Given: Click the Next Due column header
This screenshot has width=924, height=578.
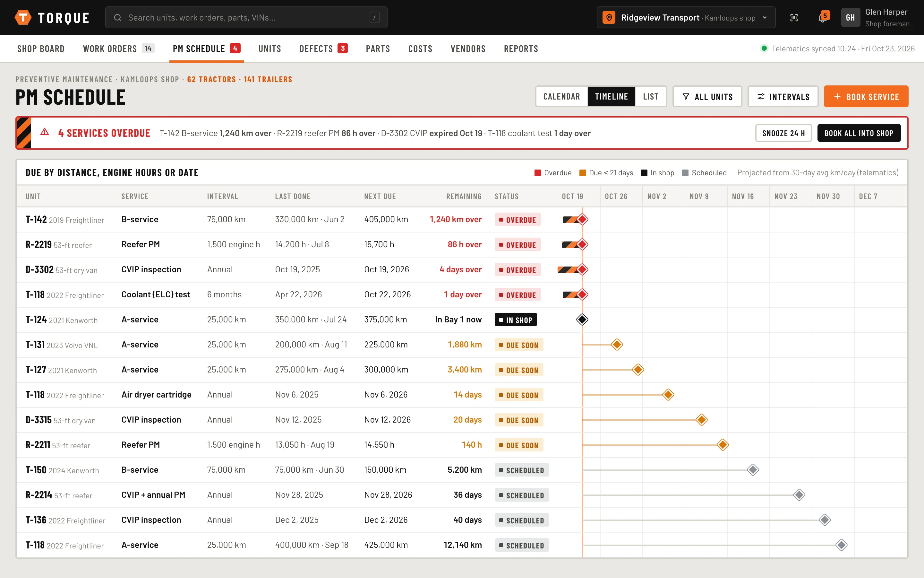Looking at the screenshot, I should tap(380, 197).
